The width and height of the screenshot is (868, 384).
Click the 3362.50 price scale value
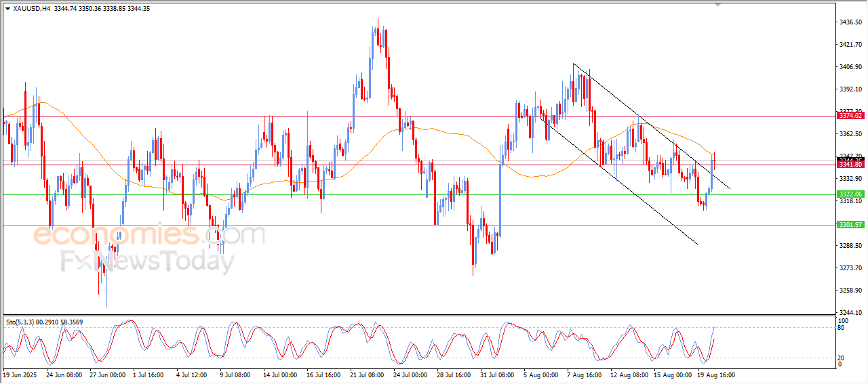click(850, 134)
